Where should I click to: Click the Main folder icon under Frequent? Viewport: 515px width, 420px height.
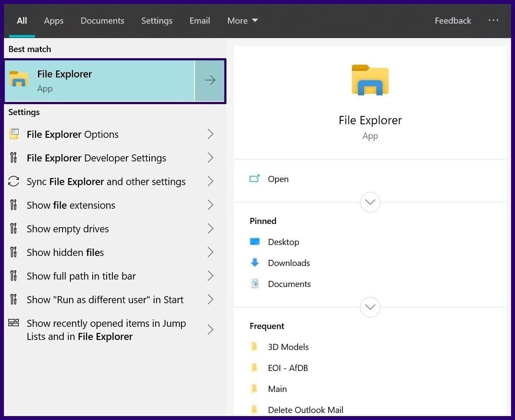(x=254, y=388)
